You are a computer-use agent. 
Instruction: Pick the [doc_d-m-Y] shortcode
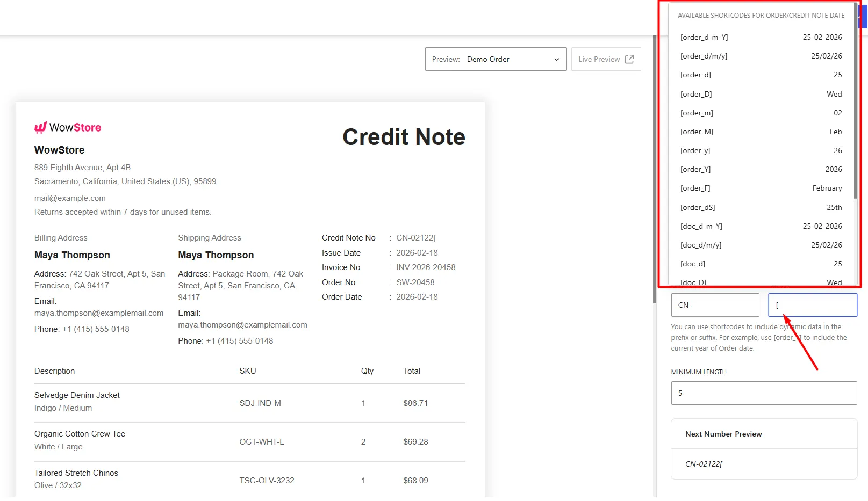pos(761,226)
